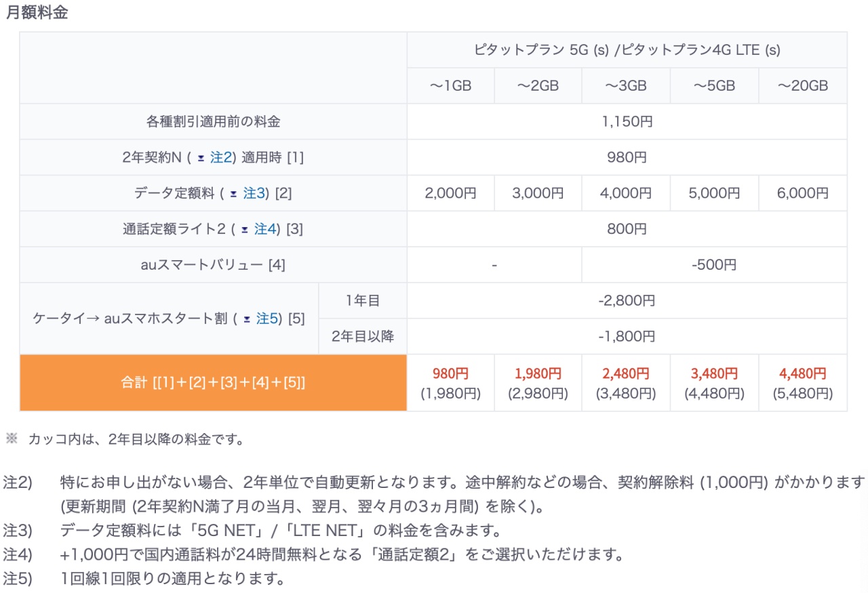Click the -500円 auスマートバリュー discount cell

[x=713, y=265]
